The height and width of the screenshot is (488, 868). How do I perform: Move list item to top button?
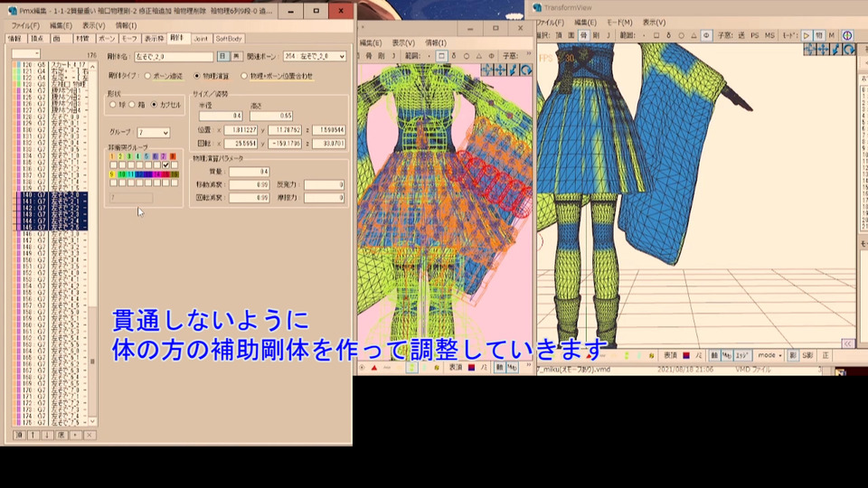[x=19, y=436]
